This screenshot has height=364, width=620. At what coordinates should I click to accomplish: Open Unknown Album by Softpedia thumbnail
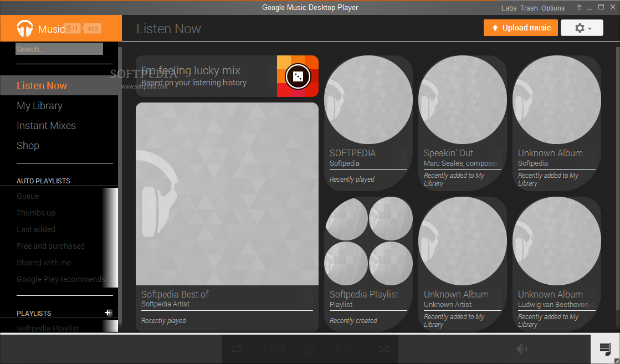pyautogui.click(x=557, y=100)
